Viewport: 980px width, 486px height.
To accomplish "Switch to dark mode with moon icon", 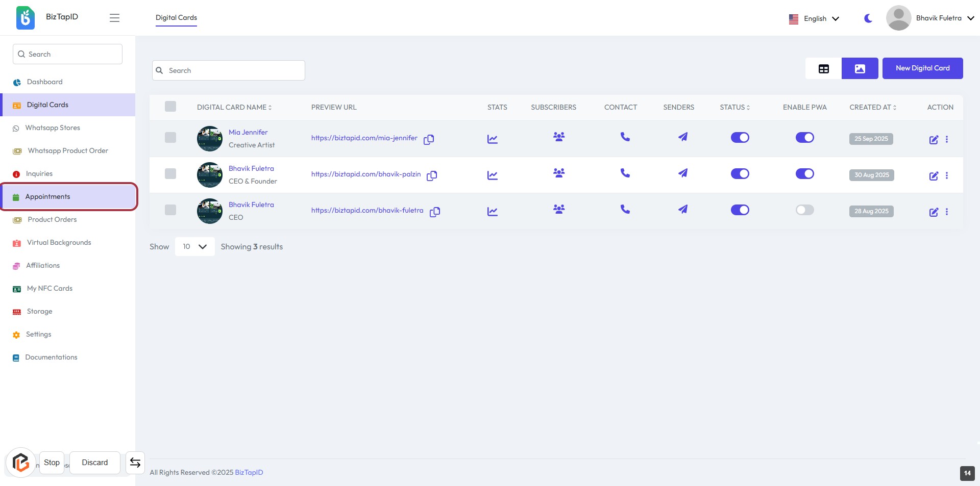I will point(868,18).
